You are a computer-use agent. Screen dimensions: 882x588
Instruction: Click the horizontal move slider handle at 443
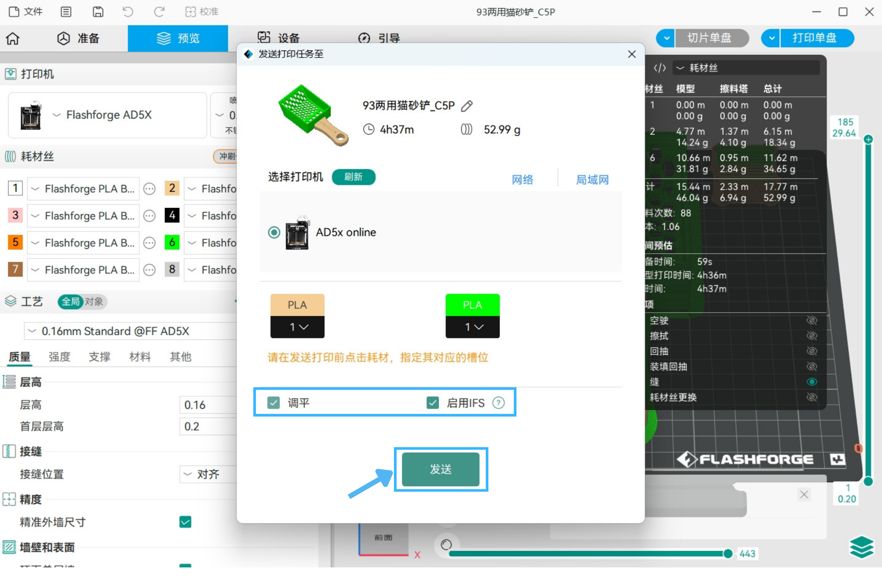click(x=728, y=554)
